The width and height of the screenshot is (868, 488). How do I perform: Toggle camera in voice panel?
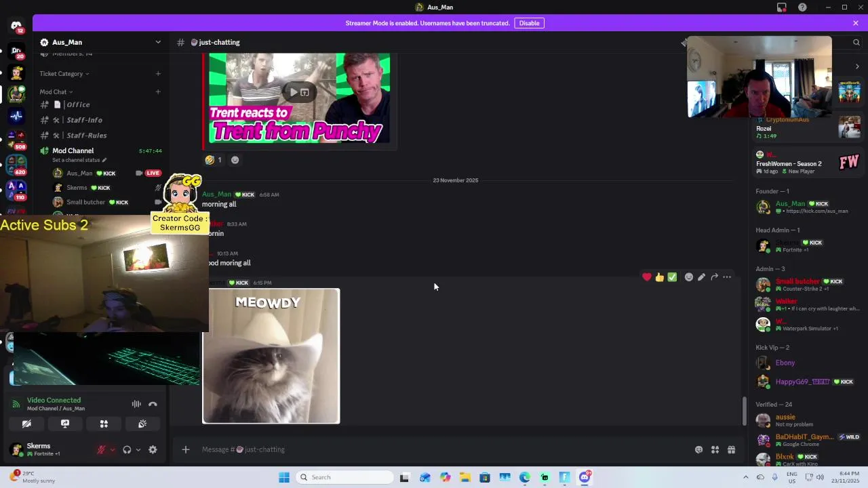pos(26,424)
